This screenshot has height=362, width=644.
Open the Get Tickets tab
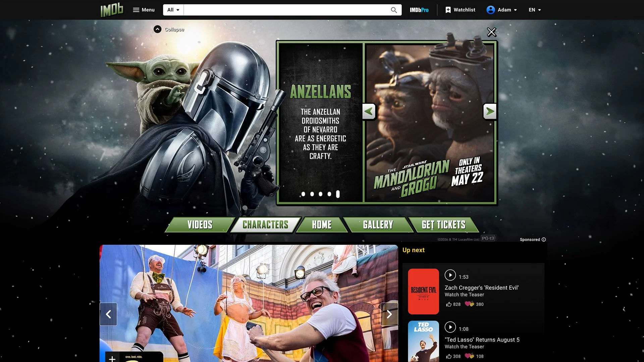click(443, 225)
